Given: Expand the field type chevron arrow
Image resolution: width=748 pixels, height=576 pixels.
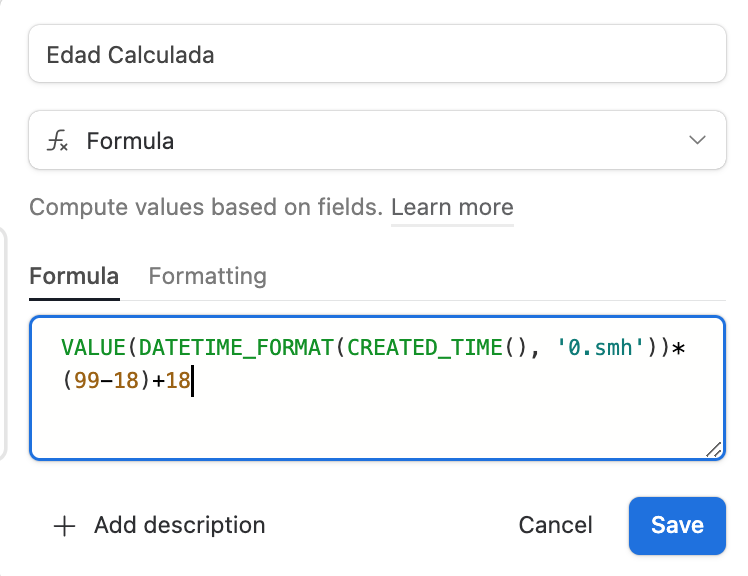Looking at the screenshot, I should pyautogui.click(x=698, y=141).
